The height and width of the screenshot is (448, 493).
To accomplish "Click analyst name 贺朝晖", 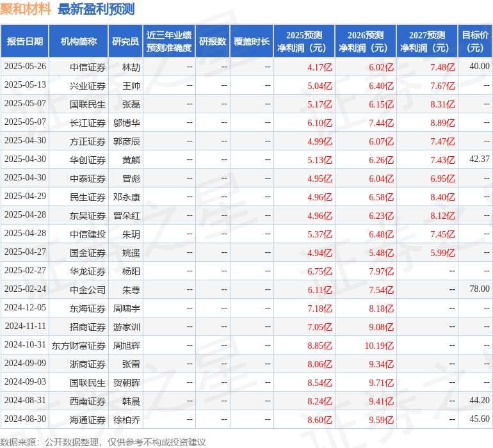I will [x=127, y=383].
